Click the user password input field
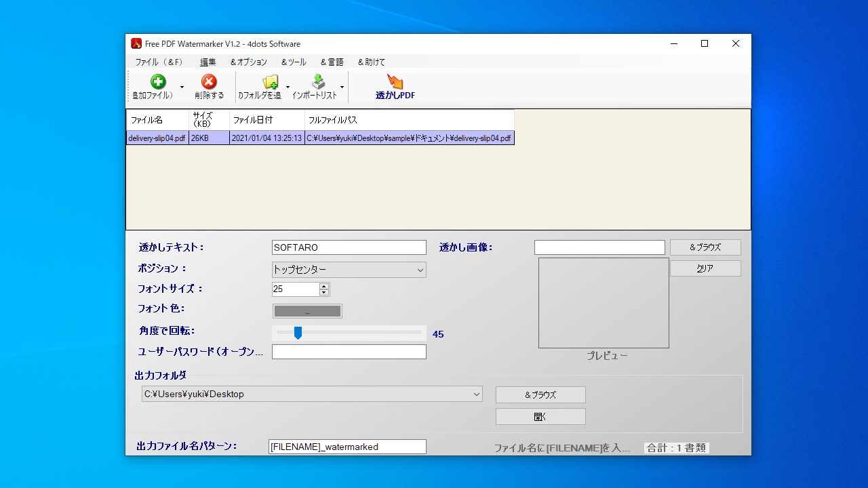 tap(349, 352)
